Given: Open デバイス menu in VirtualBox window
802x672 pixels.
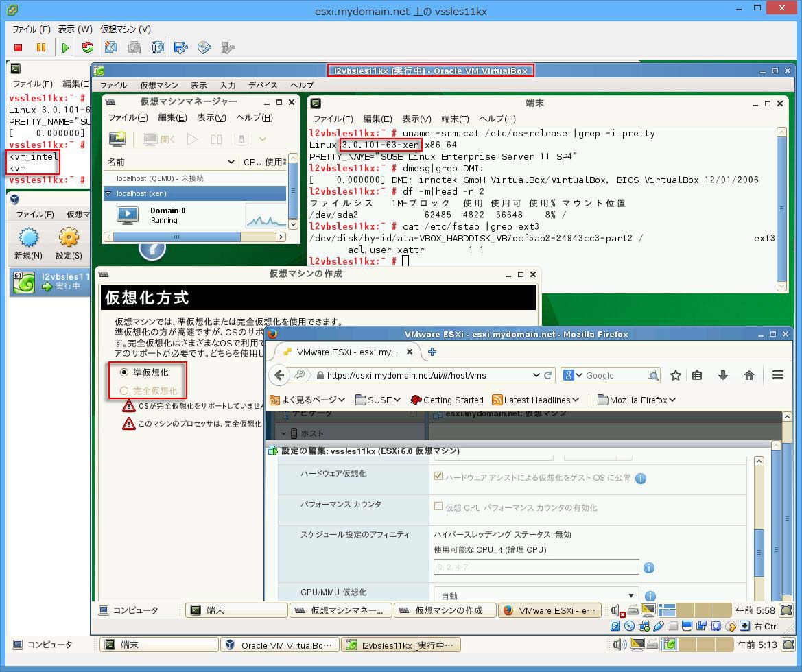Looking at the screenshot, I should pos(263,86).
